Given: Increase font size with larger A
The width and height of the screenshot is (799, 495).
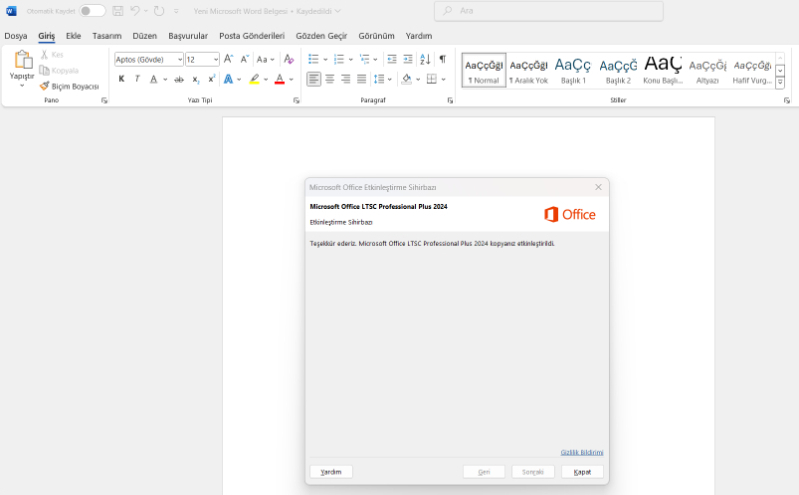Looking at the screenshot, I should click(x=228, y=59).
